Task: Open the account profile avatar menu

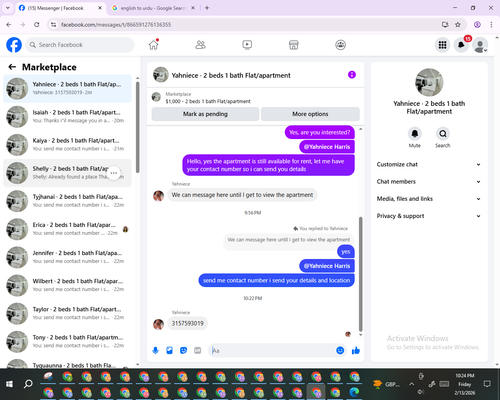Action: [480, 45]
